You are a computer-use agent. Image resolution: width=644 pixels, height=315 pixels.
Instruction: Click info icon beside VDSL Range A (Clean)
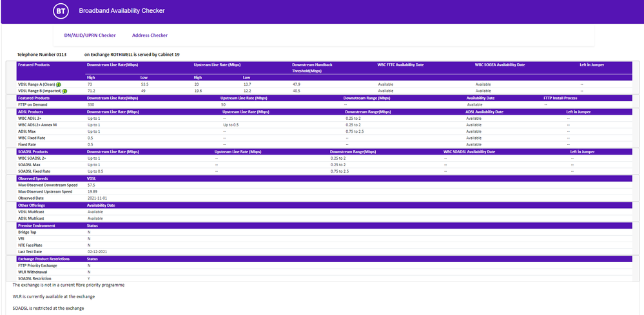[58, 84]
